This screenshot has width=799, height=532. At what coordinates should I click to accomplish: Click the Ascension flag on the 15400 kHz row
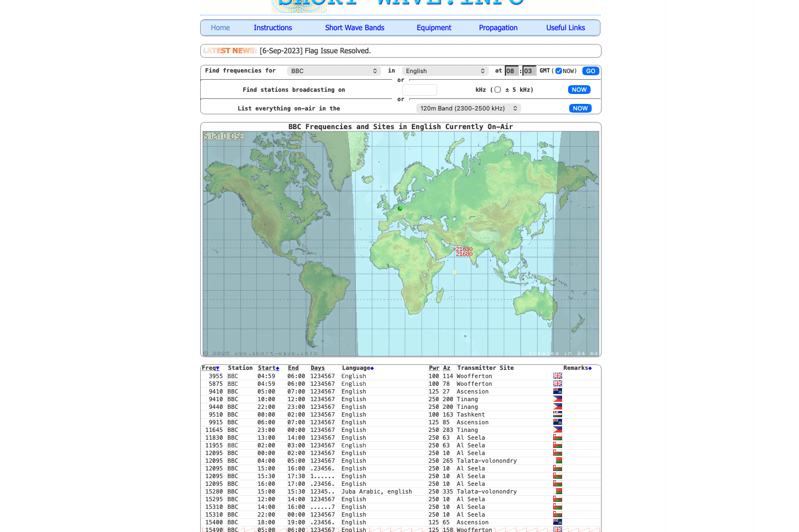point(557,523)
